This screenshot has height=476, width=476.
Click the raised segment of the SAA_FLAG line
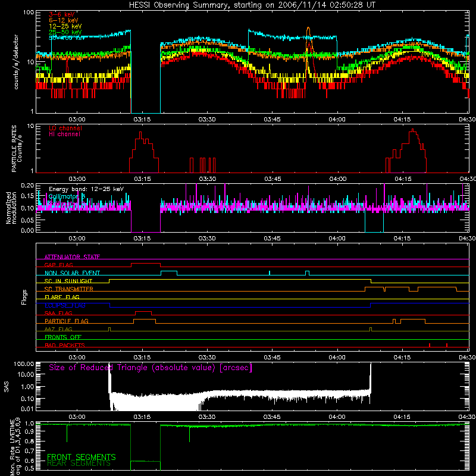(x=143, y=312)
